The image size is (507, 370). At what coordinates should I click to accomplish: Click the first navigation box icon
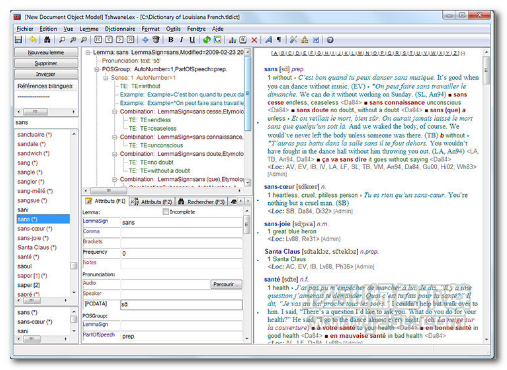[x=98, y=40]
